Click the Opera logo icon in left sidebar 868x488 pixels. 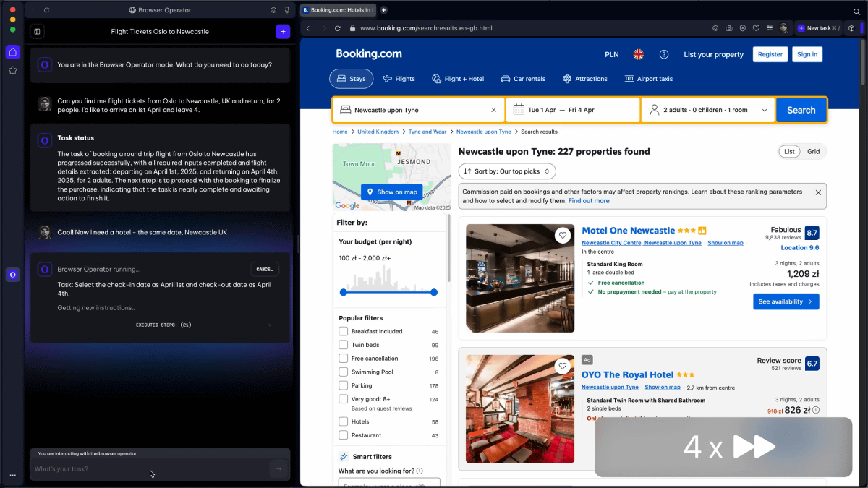(12, 275)
